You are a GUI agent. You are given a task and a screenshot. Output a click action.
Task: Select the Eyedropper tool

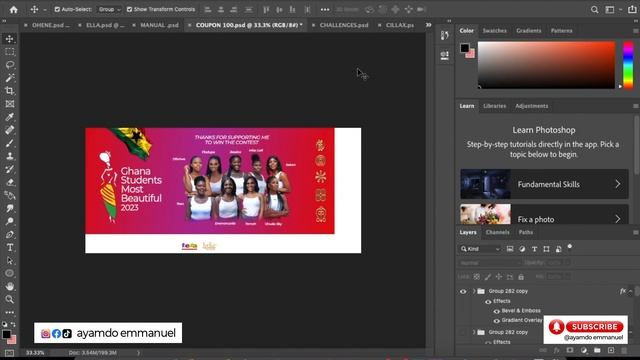pyautogui.click(x=10, y=117)
